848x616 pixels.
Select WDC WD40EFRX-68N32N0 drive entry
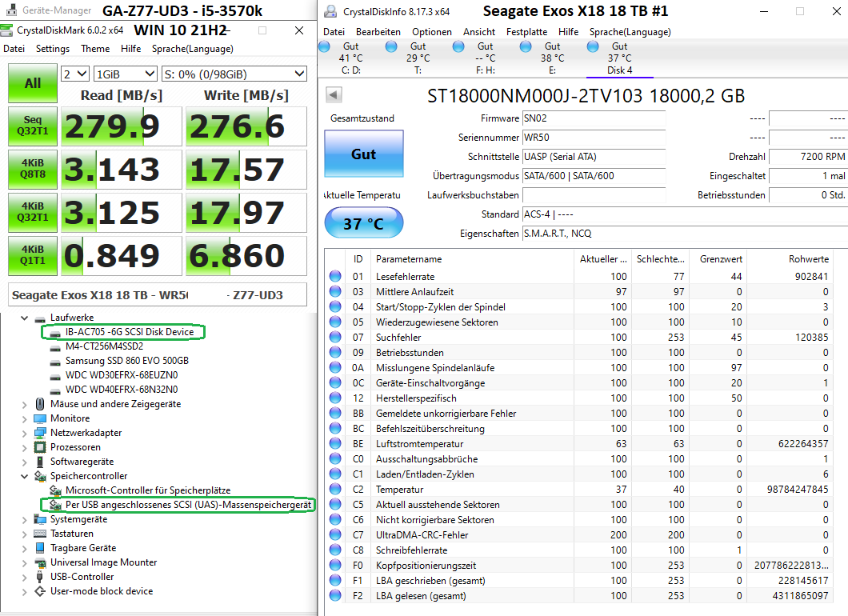tap(121, 390)
